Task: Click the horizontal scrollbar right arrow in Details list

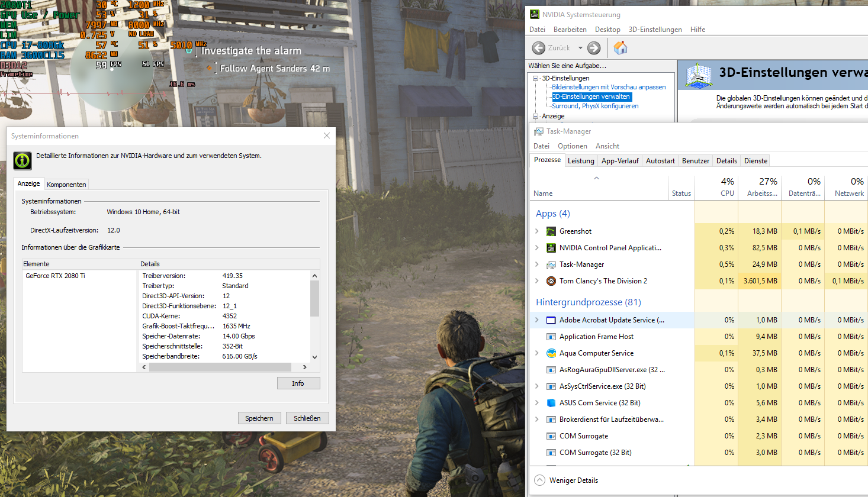Action: click(305, 367)
